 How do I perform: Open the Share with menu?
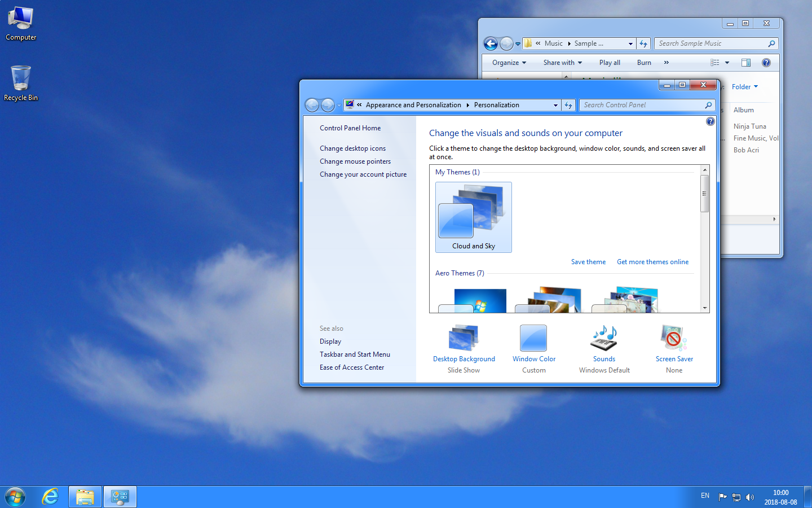click(562, 62)
